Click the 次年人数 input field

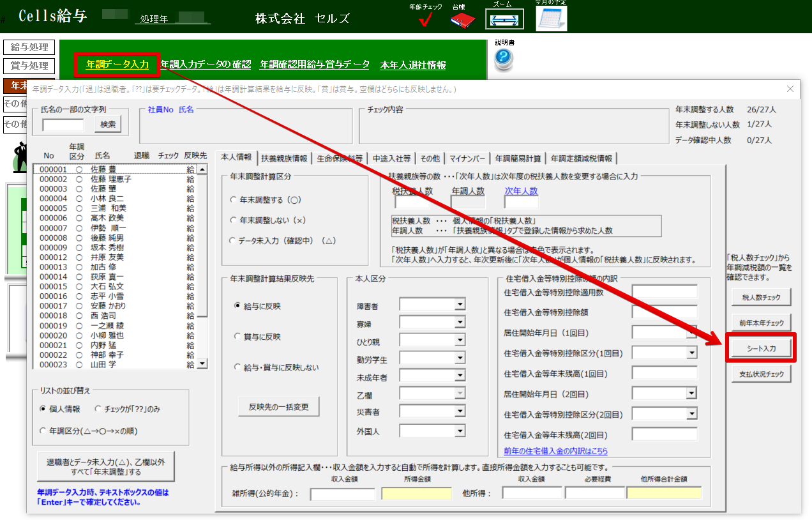(522, 203)
